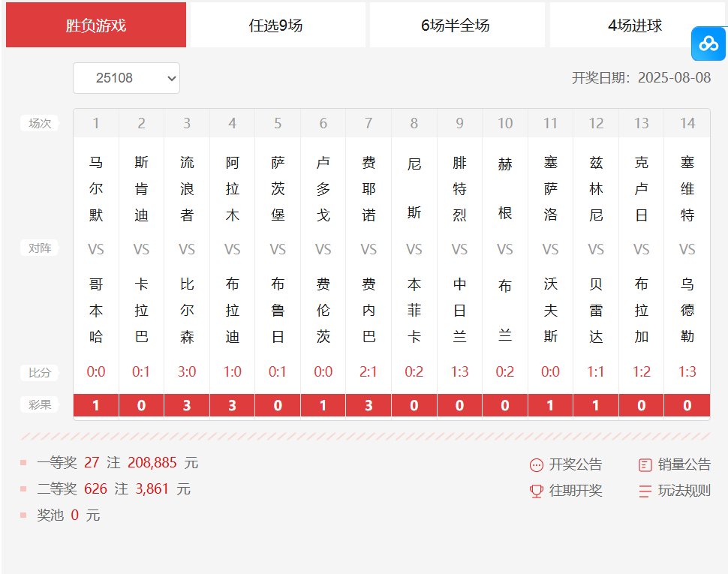Open the 销量公告 link
Viewport: 728px width, 574px height.
pyautogui.click(x=684, y=464)
